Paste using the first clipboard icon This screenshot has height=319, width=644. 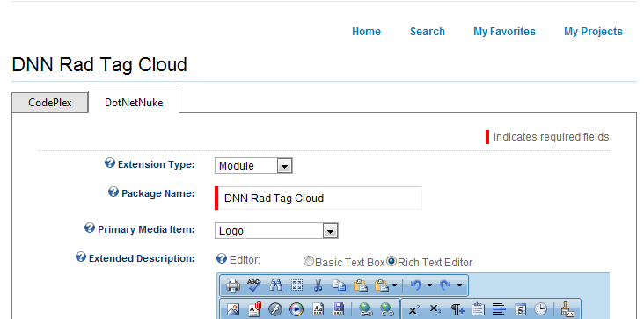361,285
